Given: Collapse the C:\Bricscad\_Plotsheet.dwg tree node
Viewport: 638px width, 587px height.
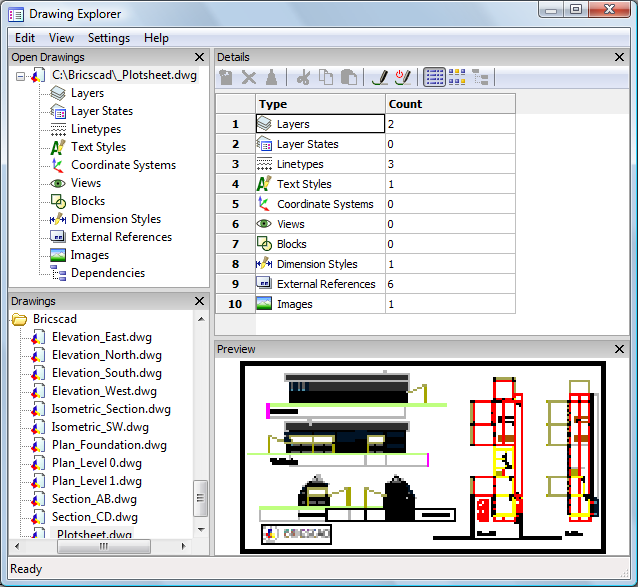Looking at the screenshot, I should 20,76.
